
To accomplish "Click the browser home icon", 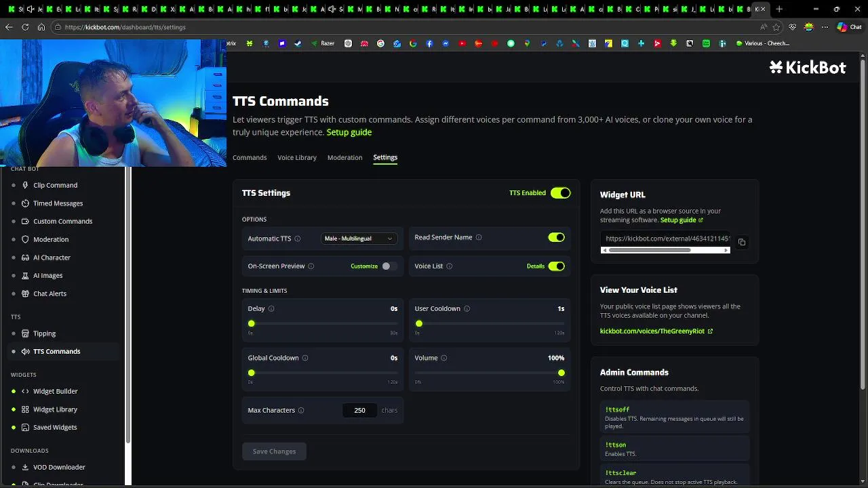I will tap(41, 27).
